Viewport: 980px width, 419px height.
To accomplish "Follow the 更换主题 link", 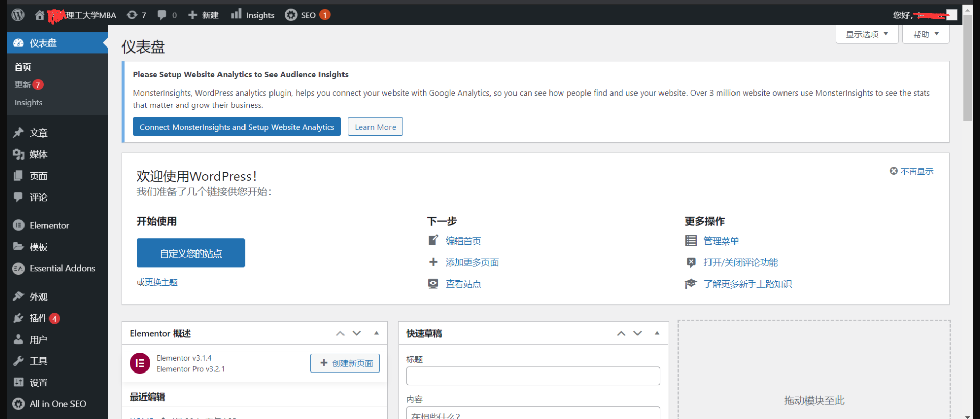I will (x=161, y=282).
